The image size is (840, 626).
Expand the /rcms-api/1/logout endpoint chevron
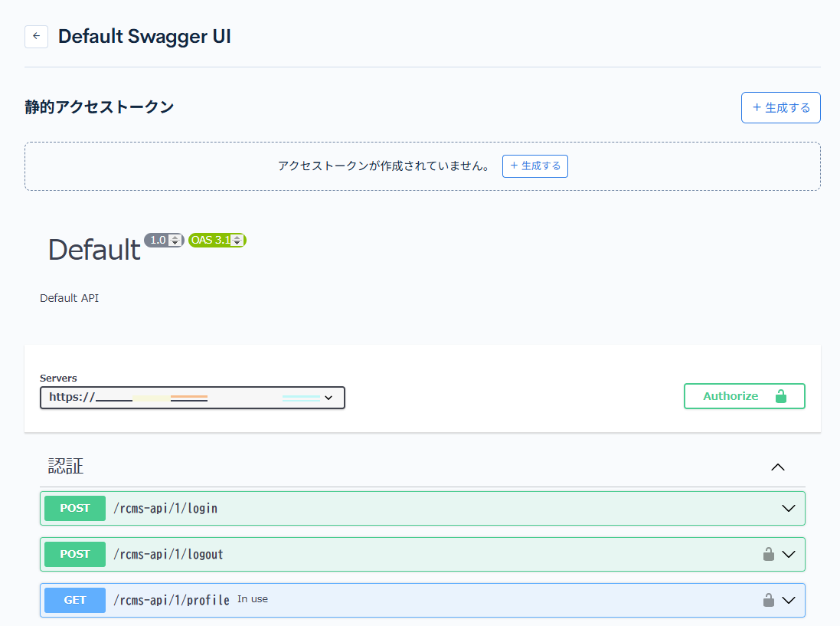pos(788,554)
